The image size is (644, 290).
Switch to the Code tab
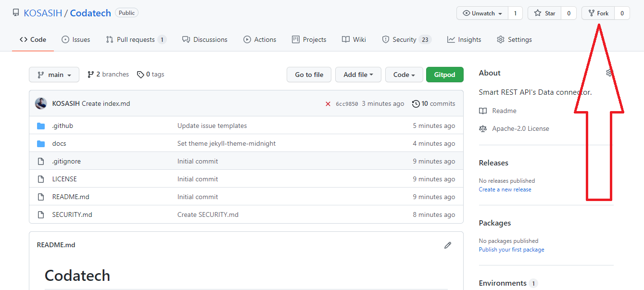[33, 39]
